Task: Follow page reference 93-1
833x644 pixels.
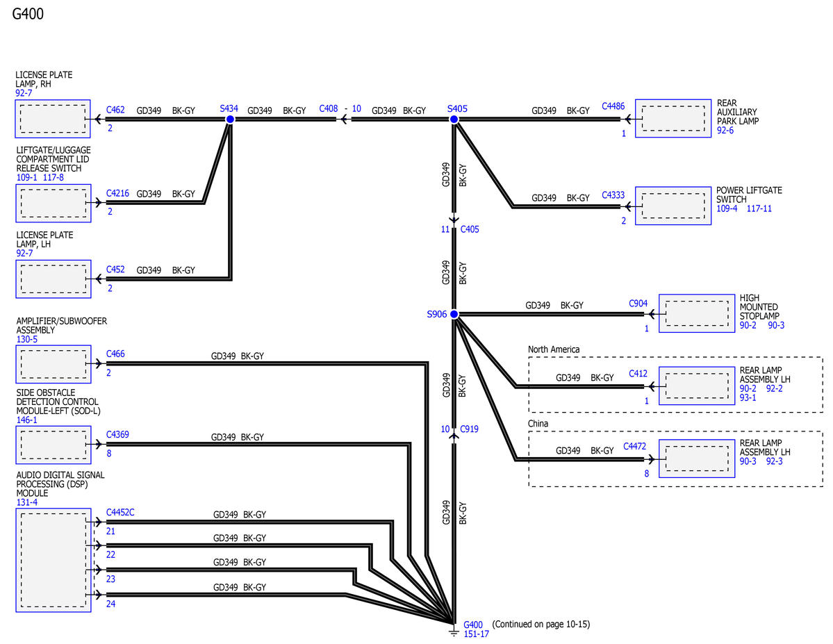Action: 748,397
